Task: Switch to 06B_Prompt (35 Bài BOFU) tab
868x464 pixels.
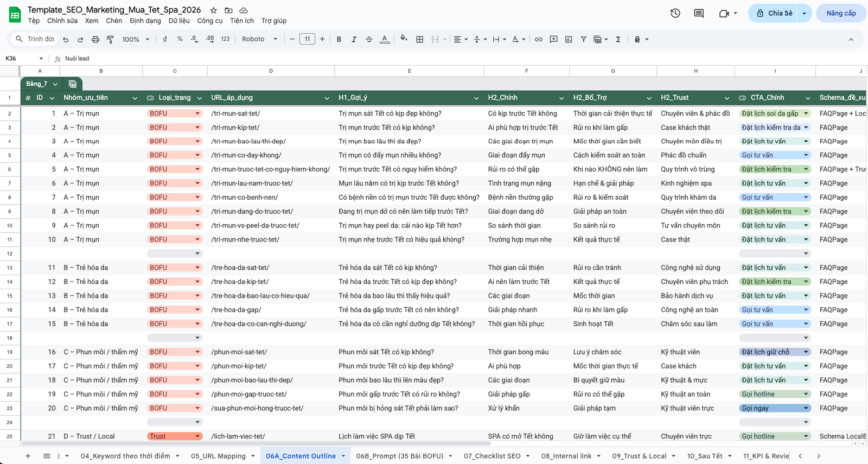Action: point(400,456)
